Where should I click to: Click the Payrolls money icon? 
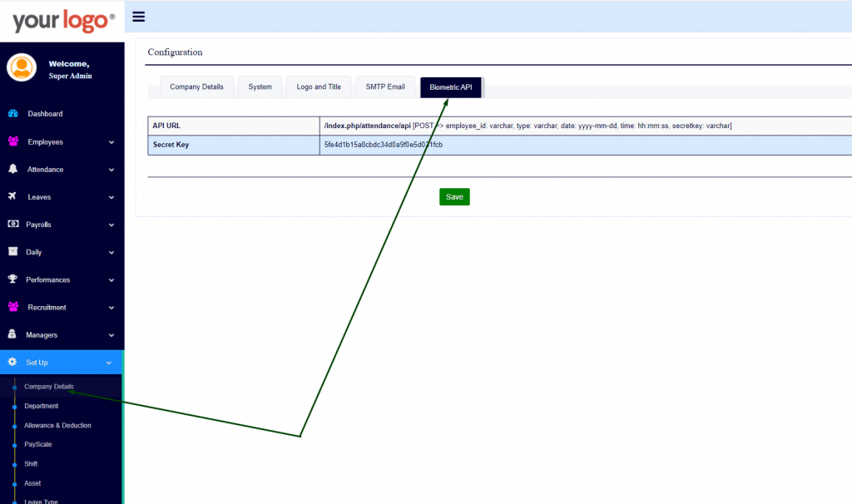[x=12, y=225]
